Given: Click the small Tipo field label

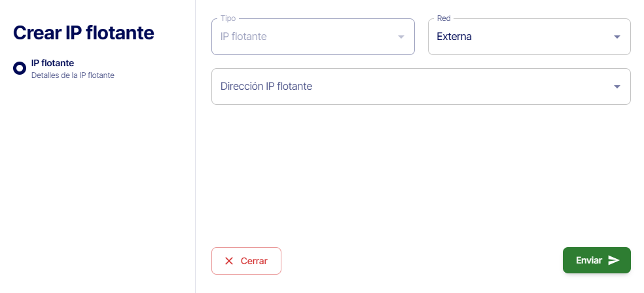Looking at the screenshot, I should [228, 18].
